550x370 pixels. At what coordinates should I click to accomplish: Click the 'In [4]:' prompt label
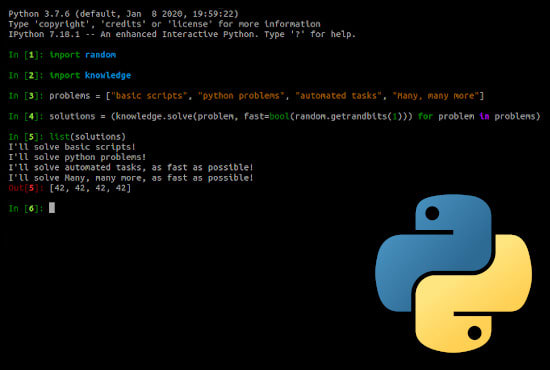pos(26,116)
